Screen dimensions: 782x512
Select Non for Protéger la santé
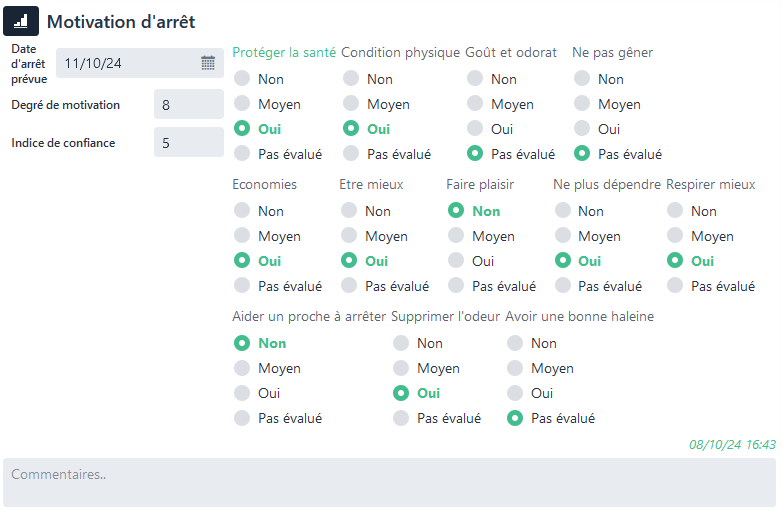click(241, 79)
